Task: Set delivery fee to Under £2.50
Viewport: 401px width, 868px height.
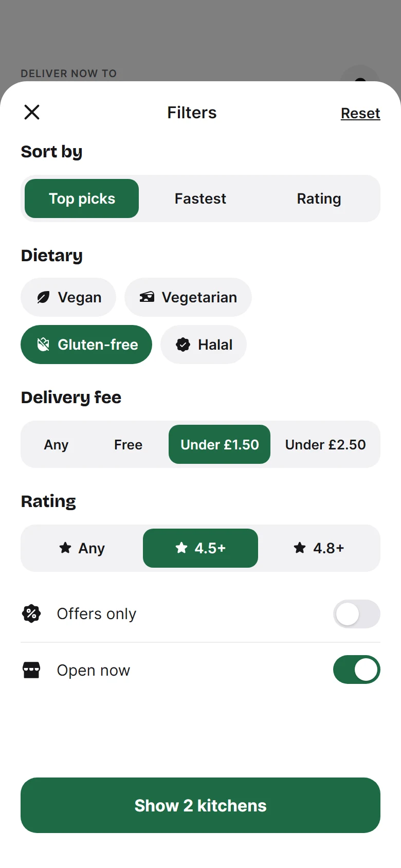Action: click(325, 444)
